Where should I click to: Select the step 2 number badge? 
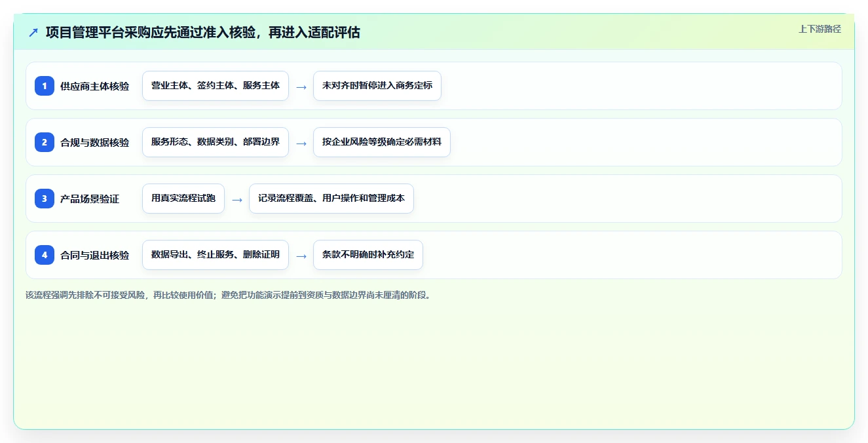45,142
